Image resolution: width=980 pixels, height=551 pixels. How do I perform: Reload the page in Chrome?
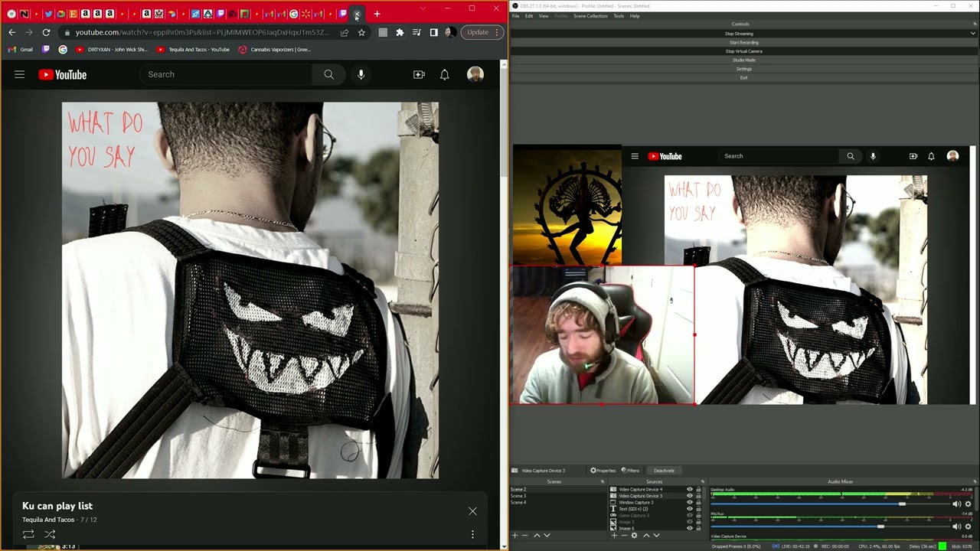pos(46,32)
